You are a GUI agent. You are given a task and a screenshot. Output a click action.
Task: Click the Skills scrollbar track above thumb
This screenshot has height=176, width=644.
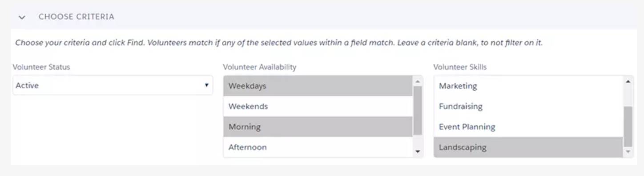tap(628, 96)
